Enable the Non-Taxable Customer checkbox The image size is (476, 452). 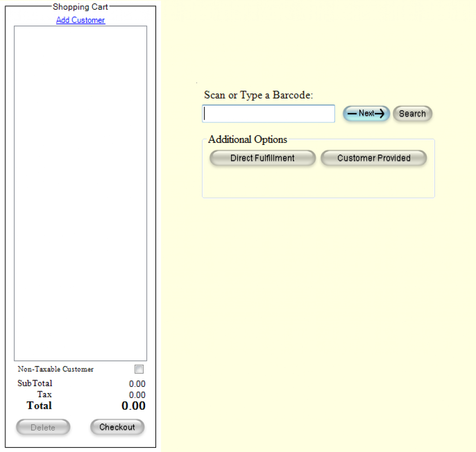point(139,369)
